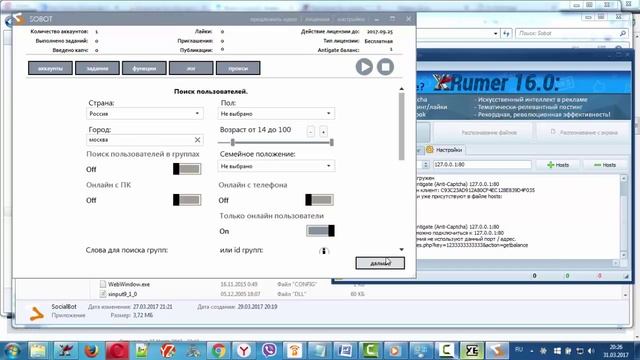Turn off Только онлайн пользователи switch
The height and width of the screenshot is (360, 640).
(320, 231)
